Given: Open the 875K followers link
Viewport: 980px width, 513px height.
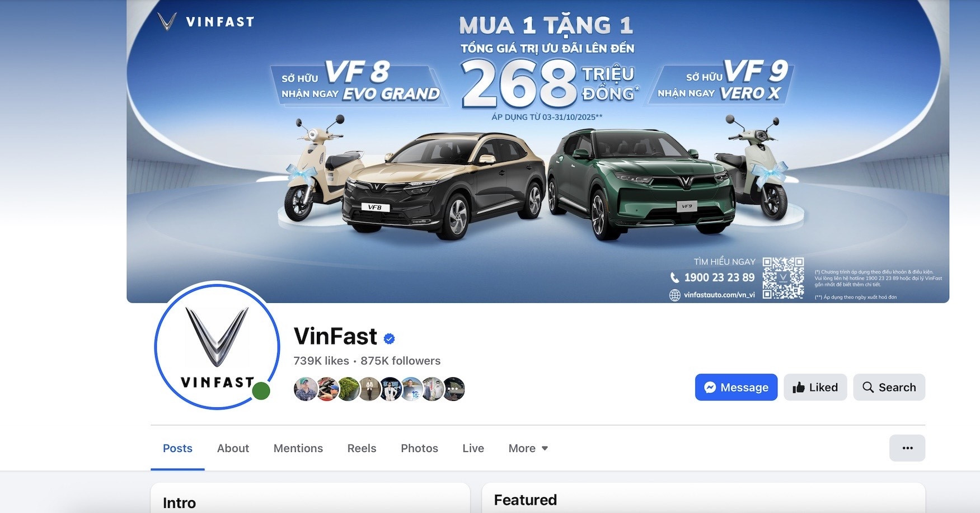Looking at the screenshot, I should tap(400, 361).
